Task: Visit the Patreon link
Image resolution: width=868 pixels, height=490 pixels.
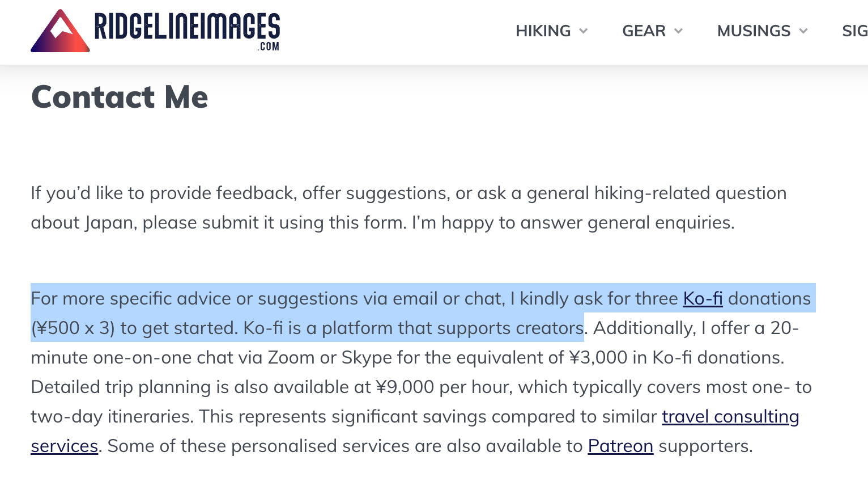Action: [620, 446]
